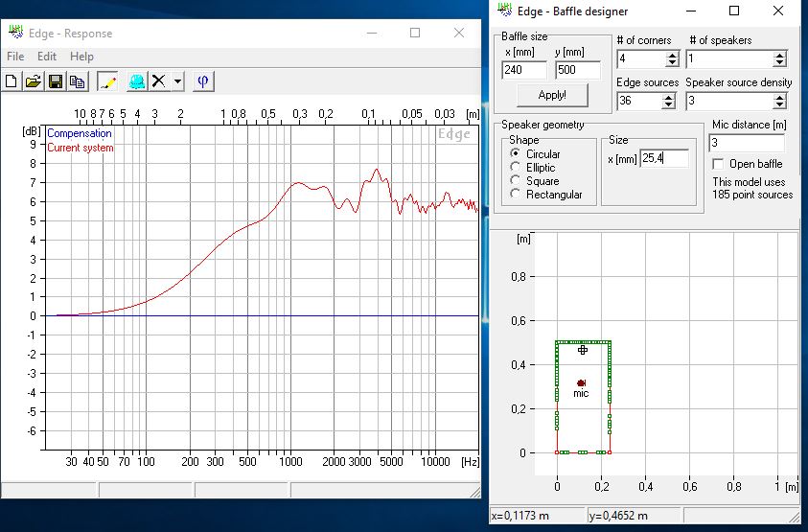The height and width of the screenshot is (532, 808).
Task: Copy the response with the copy icon
Action: pyautogui.click(x=78, y=81)
